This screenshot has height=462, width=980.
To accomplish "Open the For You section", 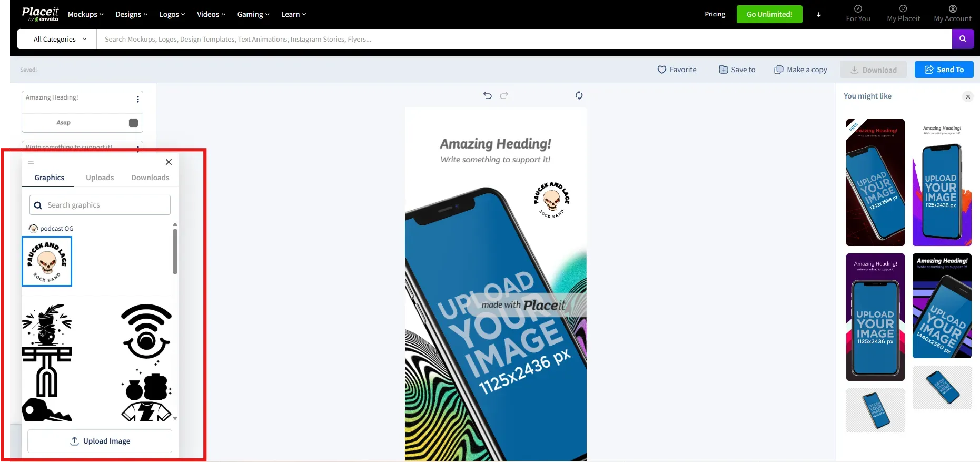I will click(858, 14).
